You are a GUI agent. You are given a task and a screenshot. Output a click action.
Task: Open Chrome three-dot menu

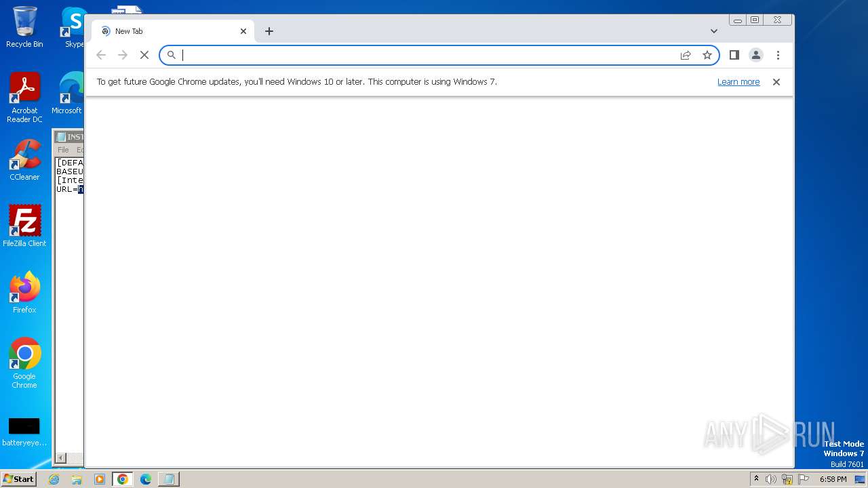[778, 55]
